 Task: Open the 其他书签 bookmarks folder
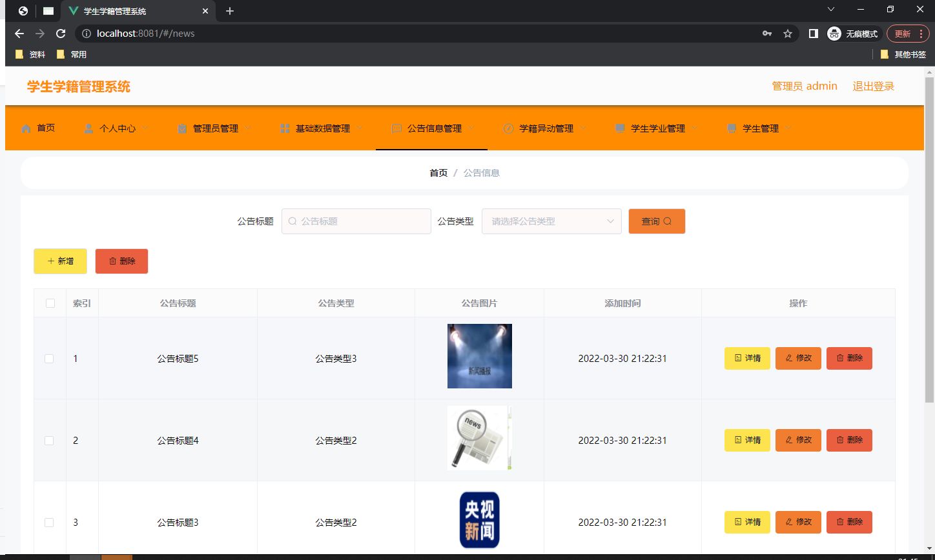pos(903,55)
